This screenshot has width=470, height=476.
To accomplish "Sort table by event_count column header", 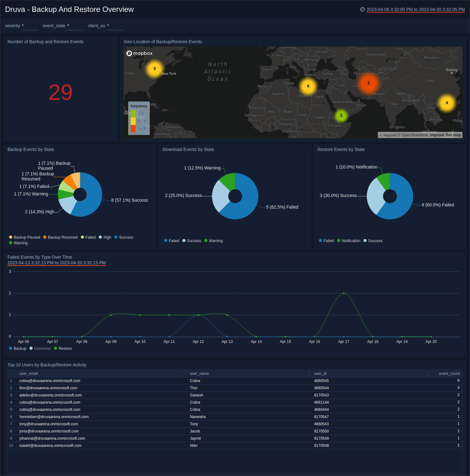I will point(449,374).
